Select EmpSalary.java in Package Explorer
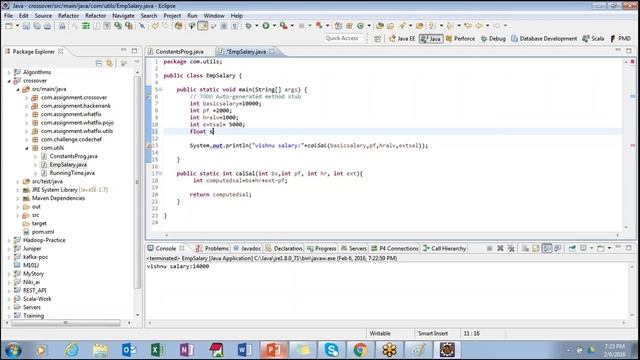The width and height of the screenshot is (640, 360). 68,165
